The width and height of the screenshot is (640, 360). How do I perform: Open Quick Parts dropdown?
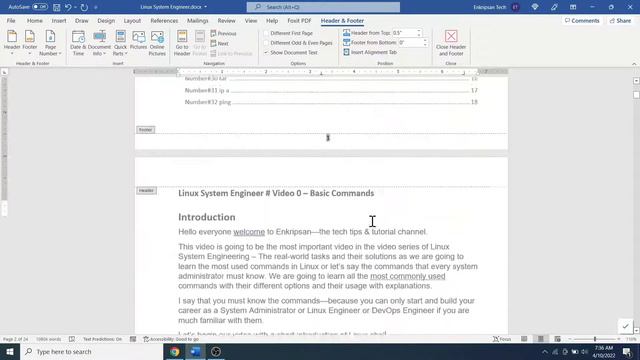tap(120, 43)
